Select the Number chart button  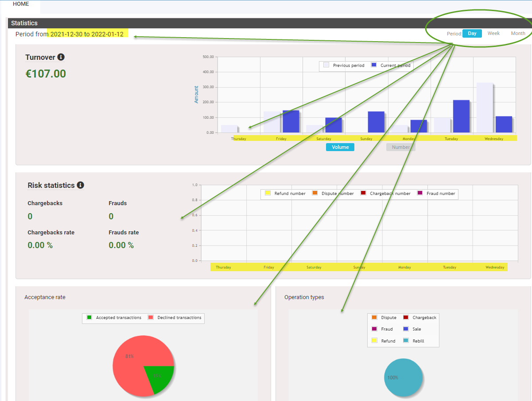tap(400, 147)
